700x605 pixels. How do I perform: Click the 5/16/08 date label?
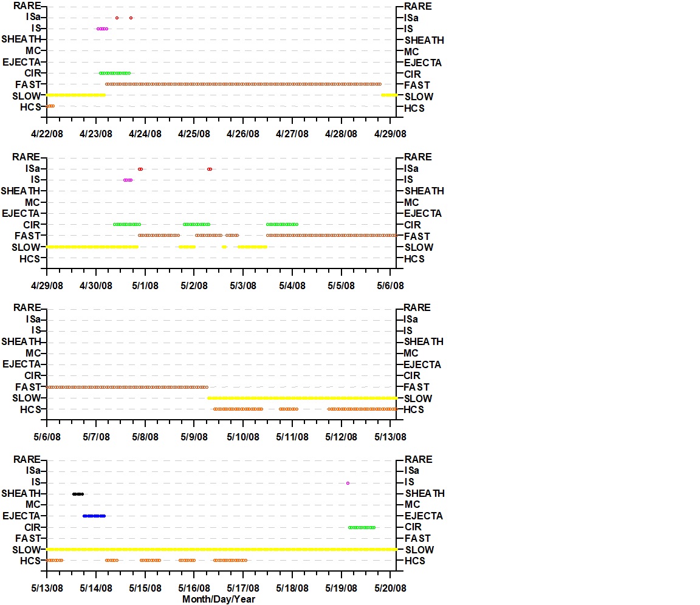[x=194, y=588]
